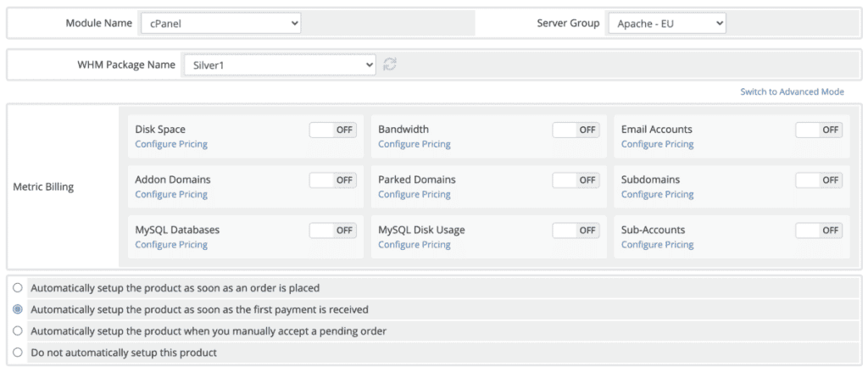Click the Server Group label
This screenshot has height=372, width=868.
pos(568,23)
